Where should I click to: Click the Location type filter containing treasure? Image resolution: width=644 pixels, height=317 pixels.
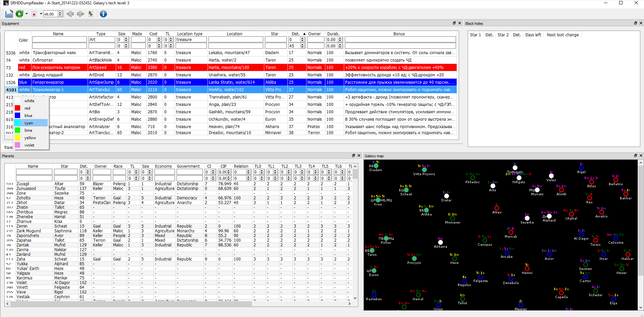[x=191, y=40]
